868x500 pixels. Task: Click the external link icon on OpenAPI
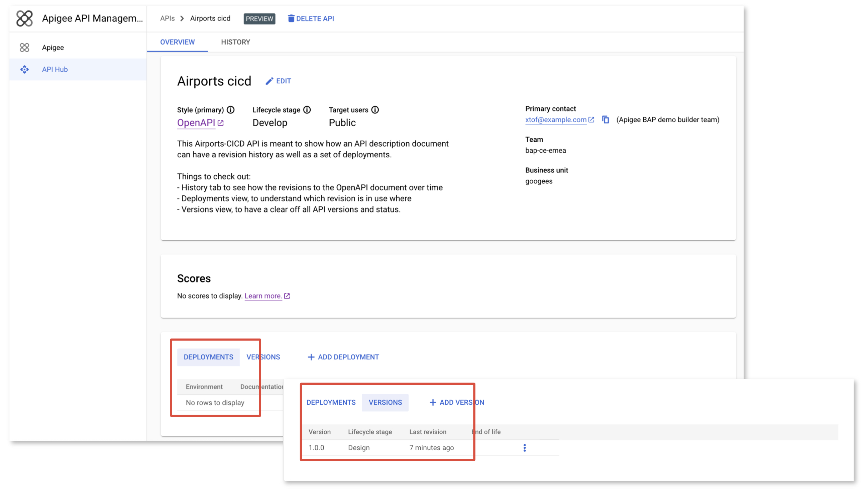point(221,123)
